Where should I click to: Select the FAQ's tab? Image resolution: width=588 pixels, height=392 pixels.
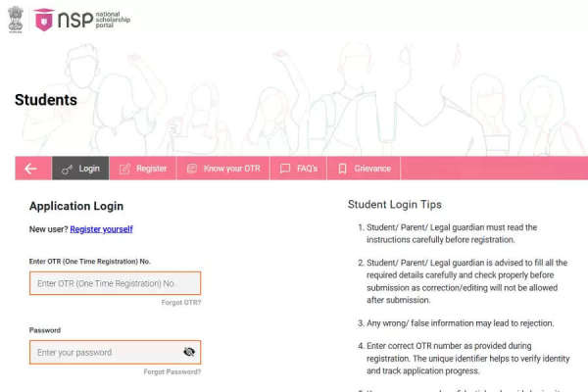tap(299, 169)
